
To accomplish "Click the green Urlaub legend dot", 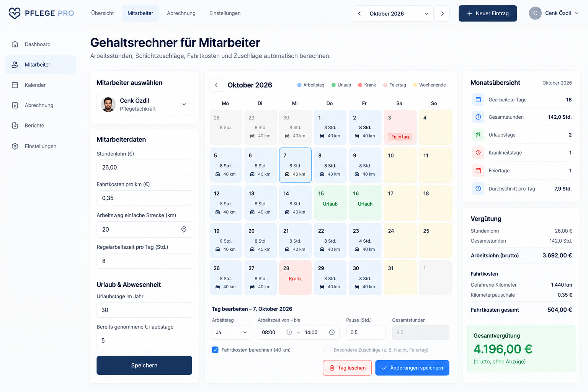I will (333, 85).
